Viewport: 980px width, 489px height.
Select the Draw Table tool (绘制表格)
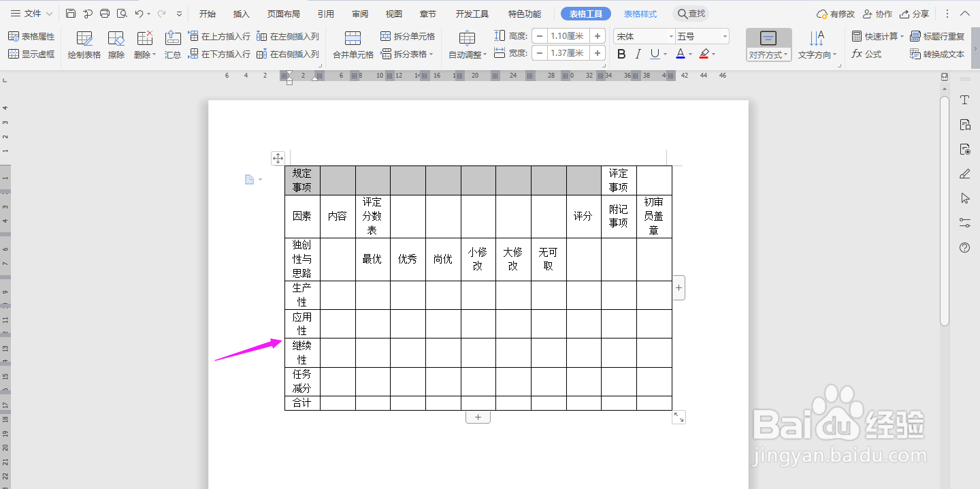pyautogui.click(x=84, y=45)
